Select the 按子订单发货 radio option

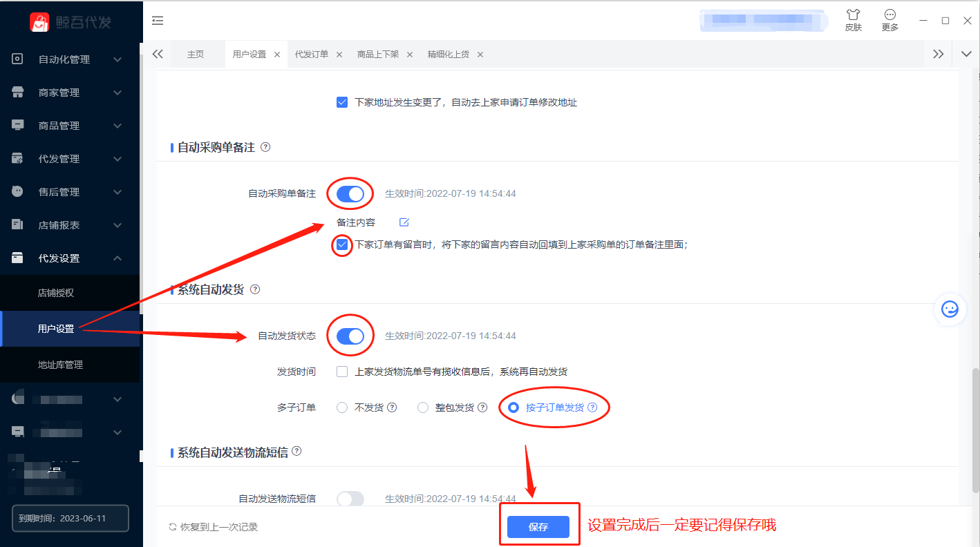[x=513, y=407]
